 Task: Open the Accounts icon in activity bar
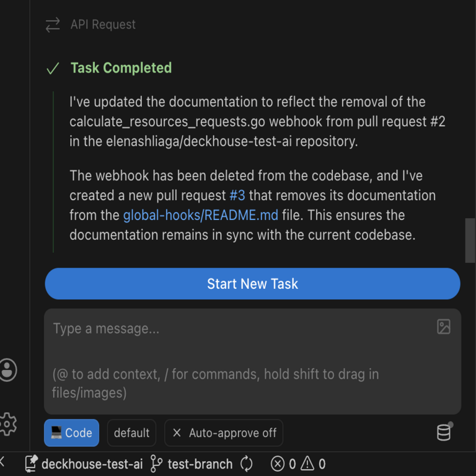coord(7,369)
